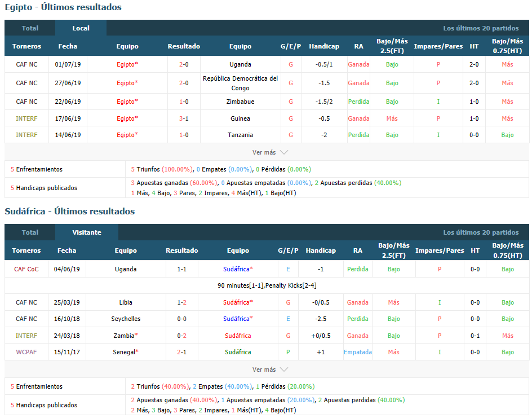Image resolution: width=532 pixels, height=418 pixels.
Task: Click Tanzania team name
Action: pyautogui.click(x=240, y=135)
